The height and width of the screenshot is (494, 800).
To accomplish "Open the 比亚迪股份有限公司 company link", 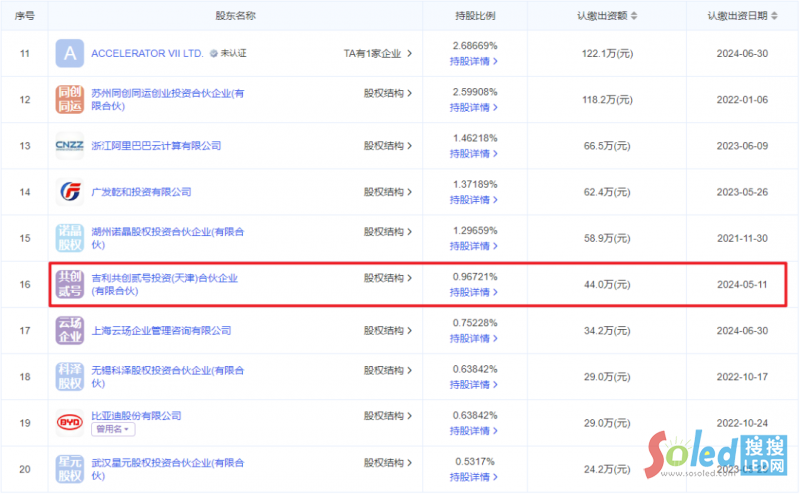I will coord(136,414).
